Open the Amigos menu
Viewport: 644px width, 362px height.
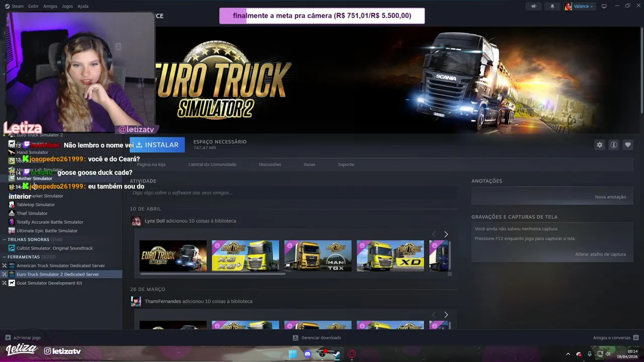click(50, 6)
